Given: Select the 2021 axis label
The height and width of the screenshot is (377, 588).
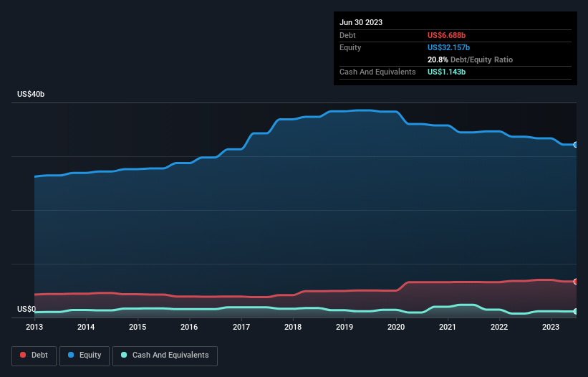Looking at the screenshot, I should coord(448,327).
